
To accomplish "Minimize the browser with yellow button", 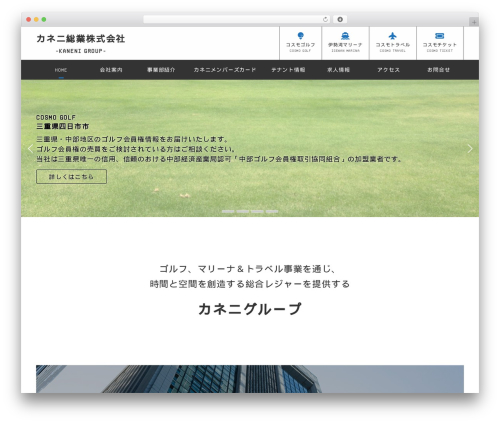I will [36, 20].
